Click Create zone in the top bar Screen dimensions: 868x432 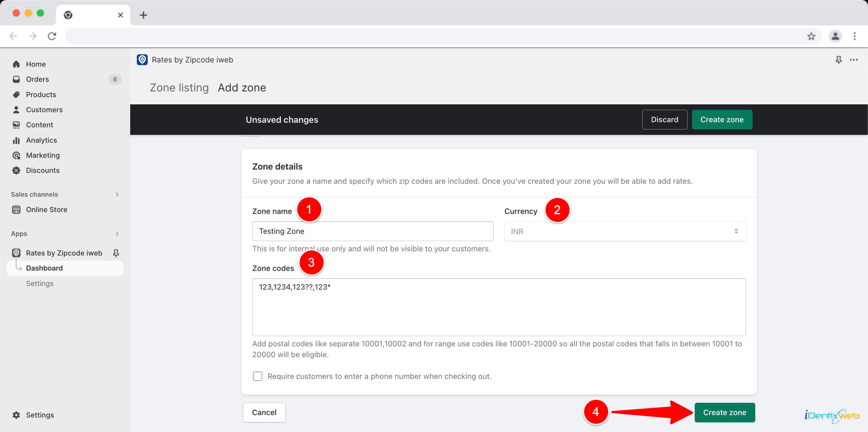tap(722, 120)
